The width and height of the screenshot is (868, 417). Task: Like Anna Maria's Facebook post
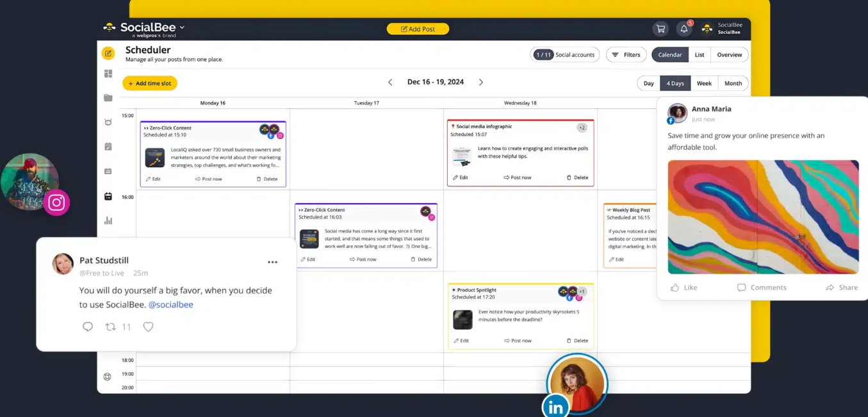click(684, 288)
